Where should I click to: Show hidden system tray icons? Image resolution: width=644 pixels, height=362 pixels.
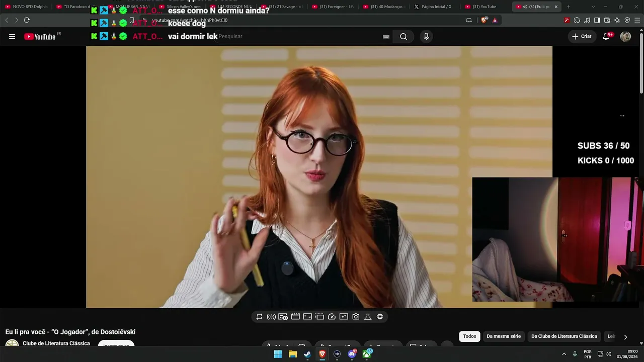point(564,354)
